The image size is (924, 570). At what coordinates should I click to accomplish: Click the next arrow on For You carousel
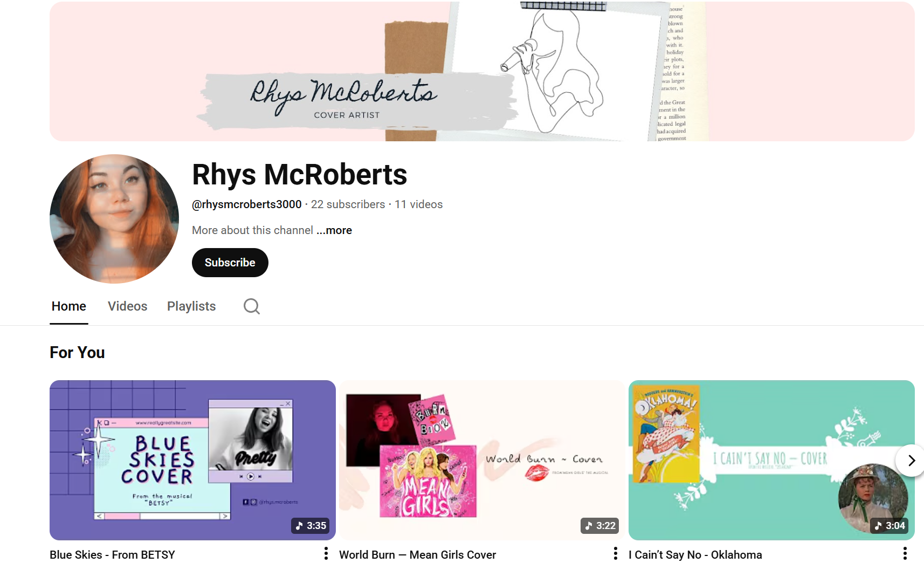click(911, 461)
